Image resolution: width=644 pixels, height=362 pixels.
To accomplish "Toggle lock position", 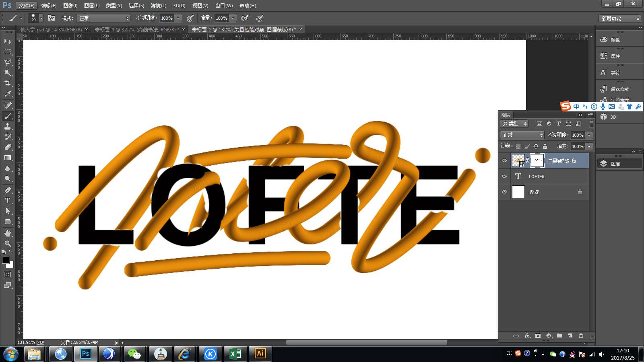I will tap(536, 146).
